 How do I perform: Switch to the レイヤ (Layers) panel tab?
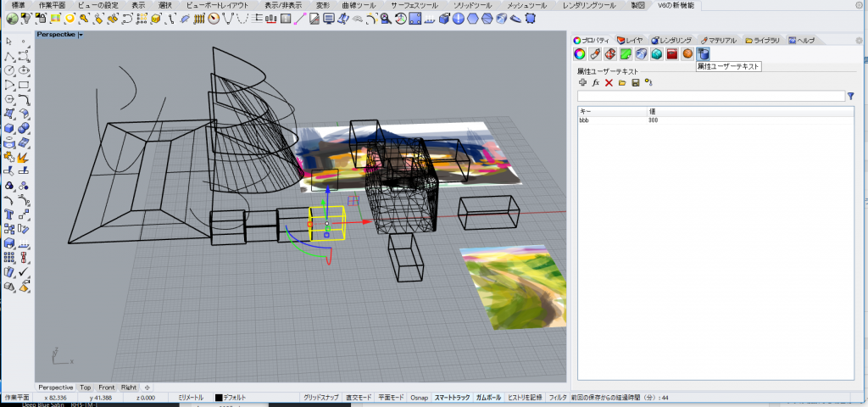632,40
